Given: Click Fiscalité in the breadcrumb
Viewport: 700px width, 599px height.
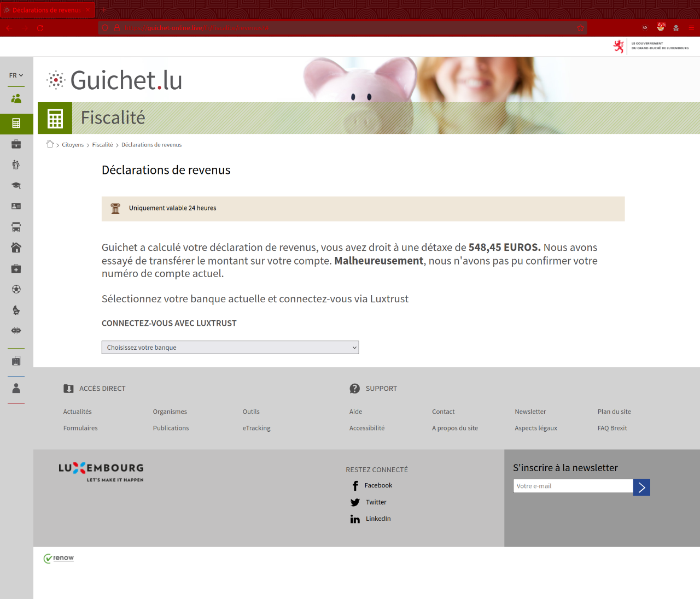Looking at the screenshot, I should (102, 145).
